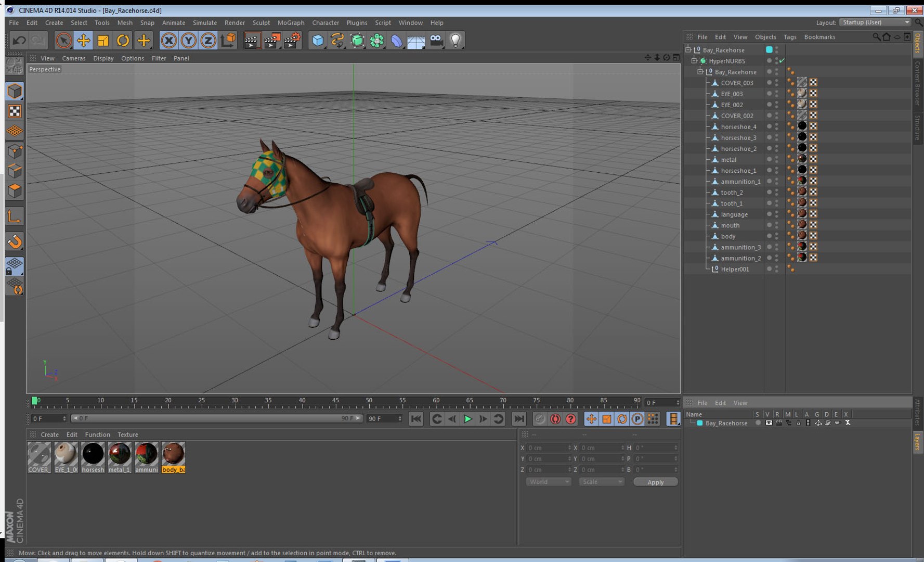The width and height of the screenshot is (924, 562).
Task: Open the spline pen tools icon
Action: coord(337,40)
